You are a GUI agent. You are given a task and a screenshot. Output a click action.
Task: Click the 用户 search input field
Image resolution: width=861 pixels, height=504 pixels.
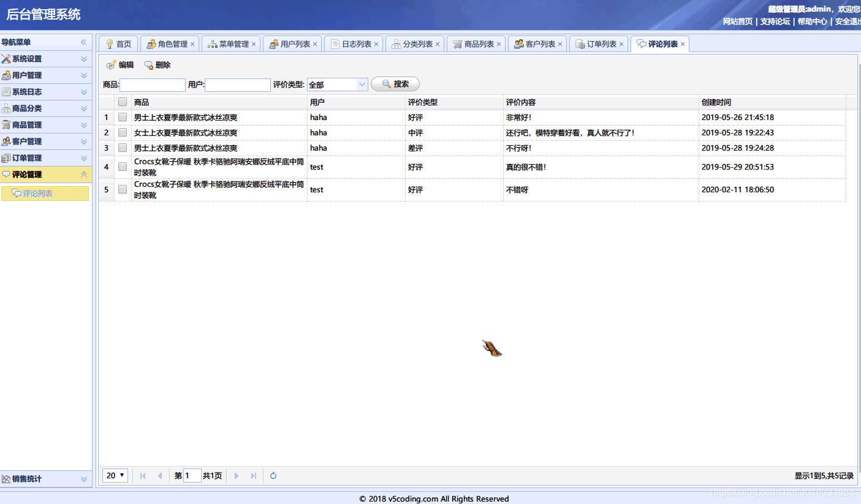coord(238,85)
